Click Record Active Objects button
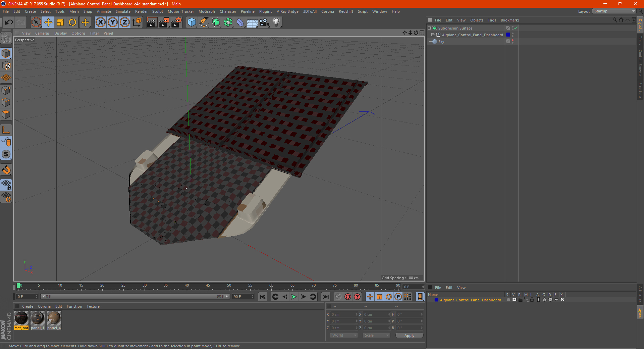The image size is (644, 349). point(338,297)
